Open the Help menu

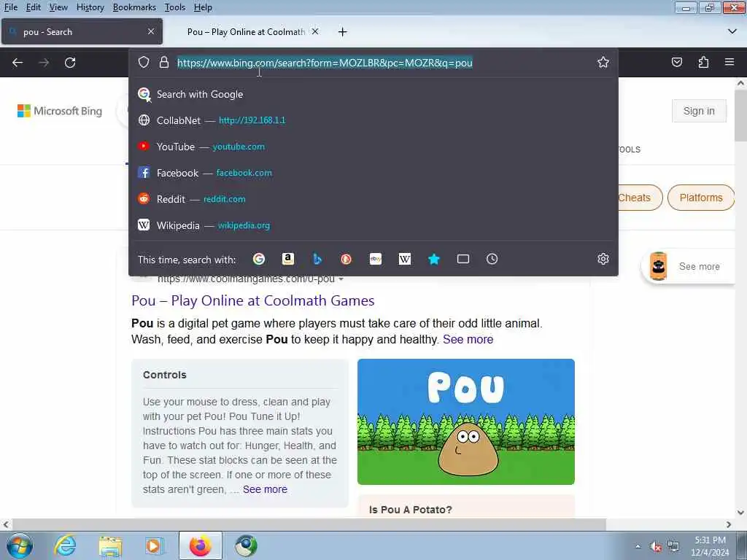(x=203, y=7)
